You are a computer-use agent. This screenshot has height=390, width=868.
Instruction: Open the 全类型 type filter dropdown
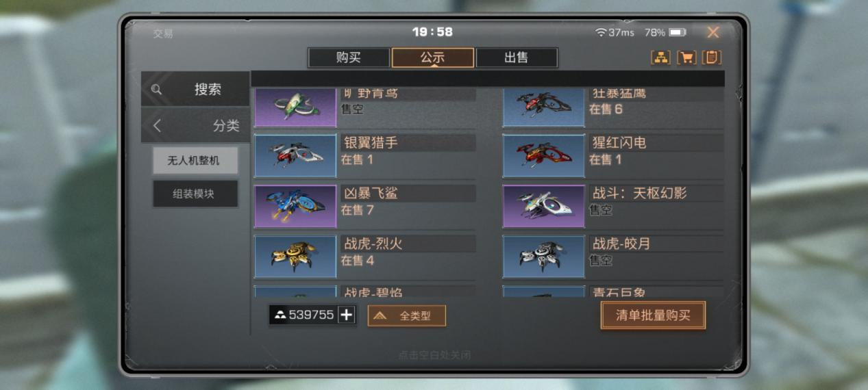pyautogui.click(x=407, y=315)
